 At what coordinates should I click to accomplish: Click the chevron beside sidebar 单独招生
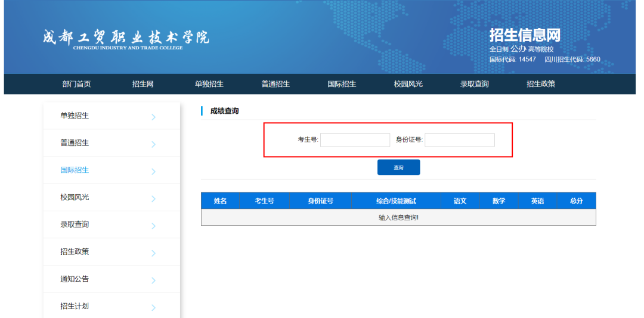pyautogui.click(x=154, y=117)
